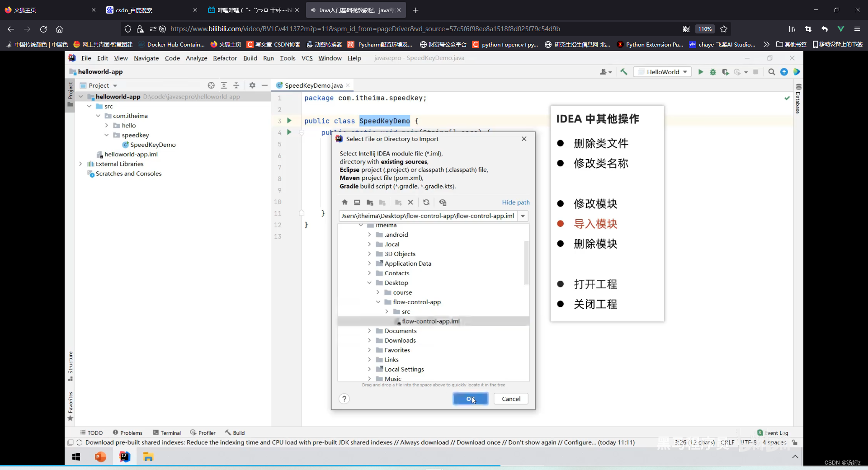Viewport: 868px width, 470px height.
Task: Open path history dropdown in dialog
Action: (x=523, y=216)
